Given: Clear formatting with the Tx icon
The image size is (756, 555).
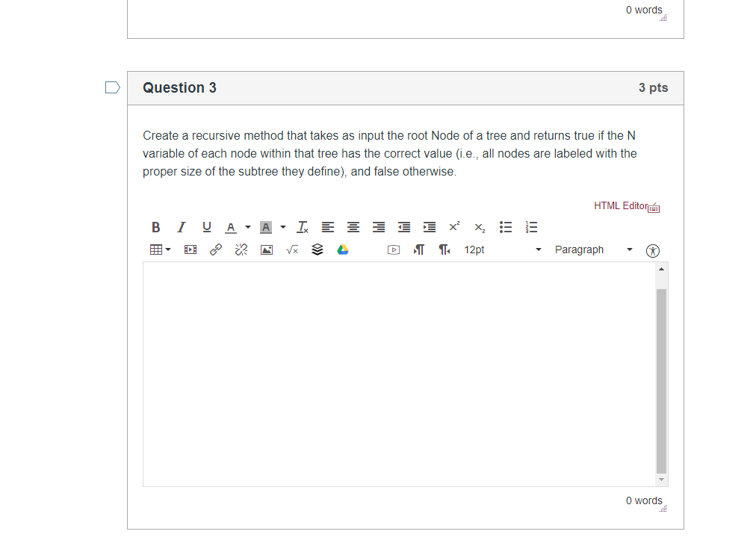Looking at the screenshot, I should click(302, 227).
